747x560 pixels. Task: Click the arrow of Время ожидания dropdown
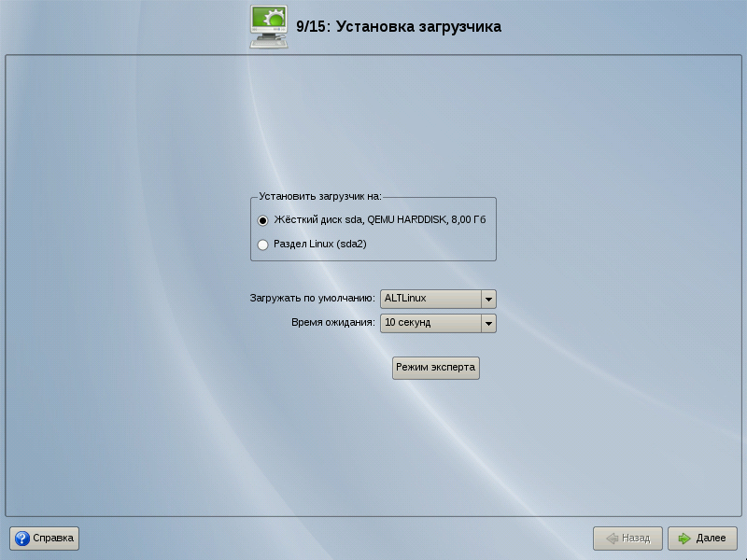click(x=487, y=323)
